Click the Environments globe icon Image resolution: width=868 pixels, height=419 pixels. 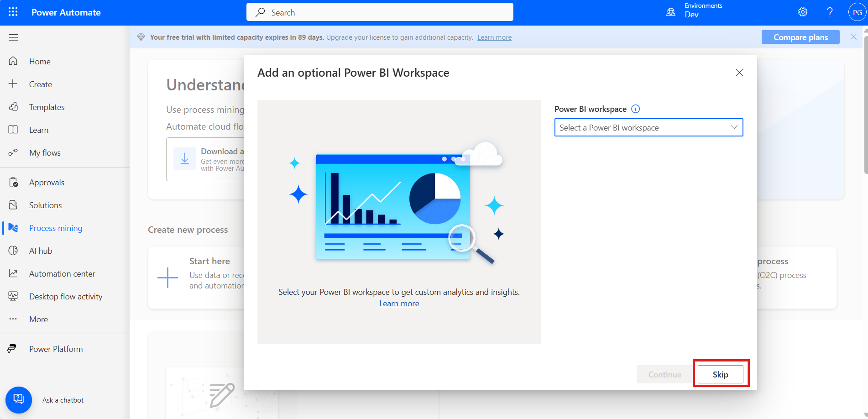671,12
